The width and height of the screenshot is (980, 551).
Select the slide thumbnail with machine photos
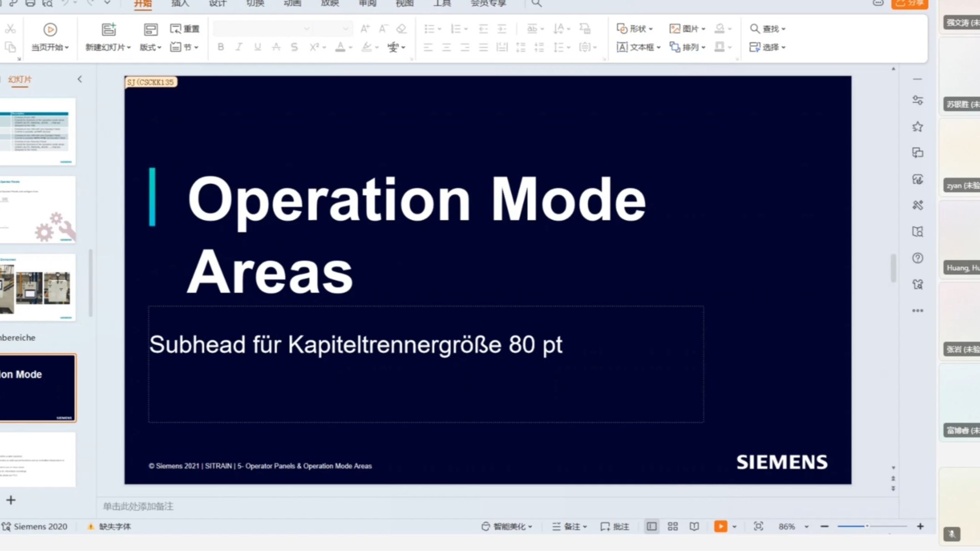[38, 287]
